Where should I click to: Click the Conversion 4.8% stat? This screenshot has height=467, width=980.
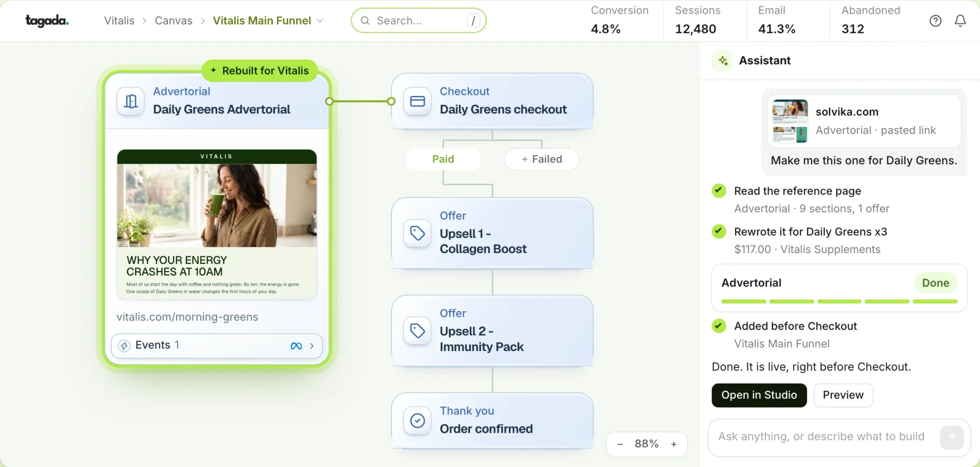(619, 20)
